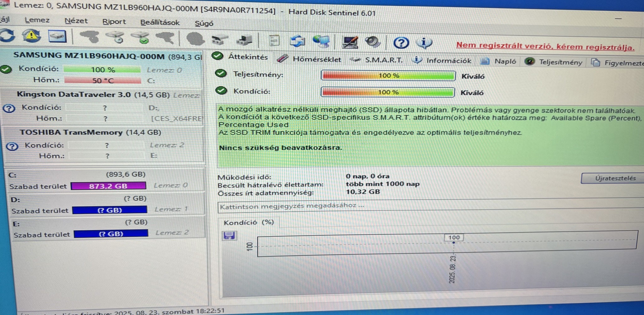644x315 pixels.
Task: Click the notepad icon on Napló tab
Action: [484, 61]
